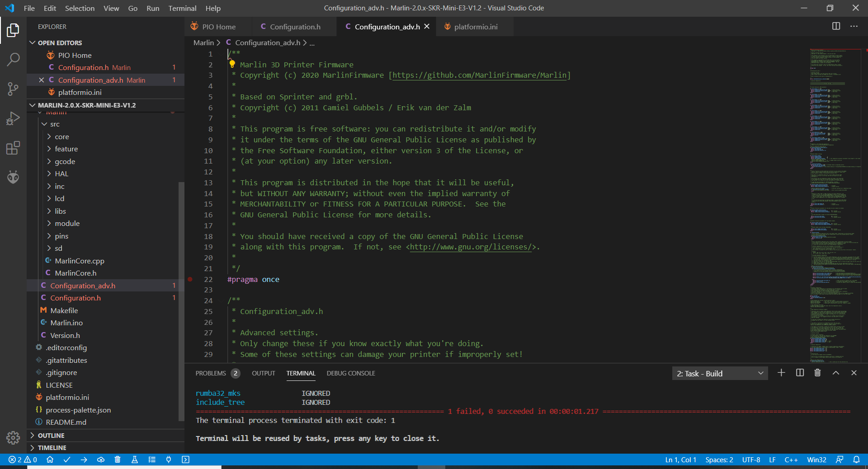
Task: Click PlatformIO Clean trash icon in status bar
Action: pos(118,460)
